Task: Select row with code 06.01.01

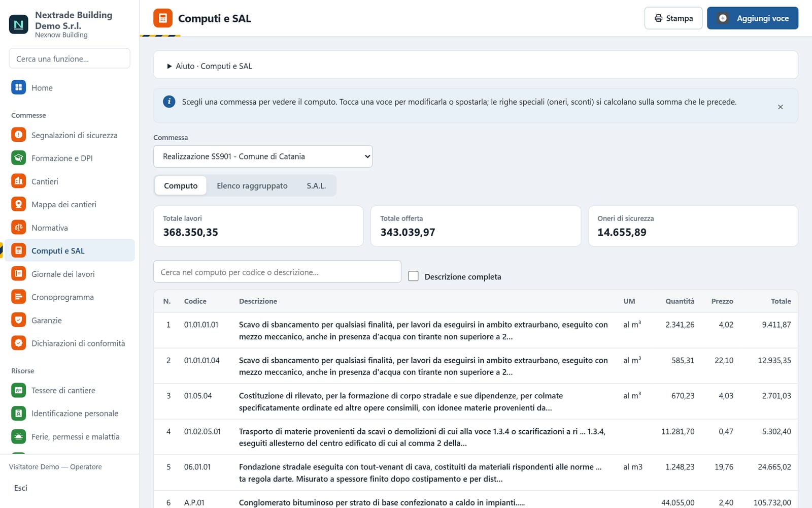Action: pyautogui.click(x=476, y=472)
